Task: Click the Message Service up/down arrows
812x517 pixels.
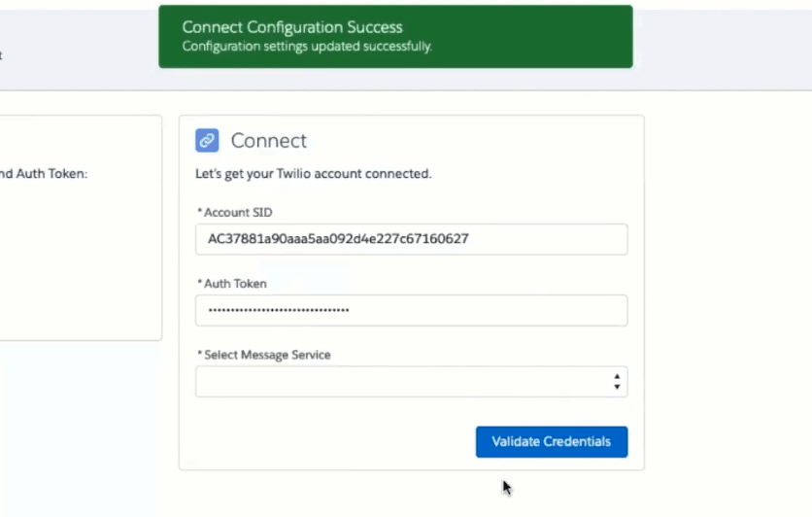Action: [x=617, y=382]
